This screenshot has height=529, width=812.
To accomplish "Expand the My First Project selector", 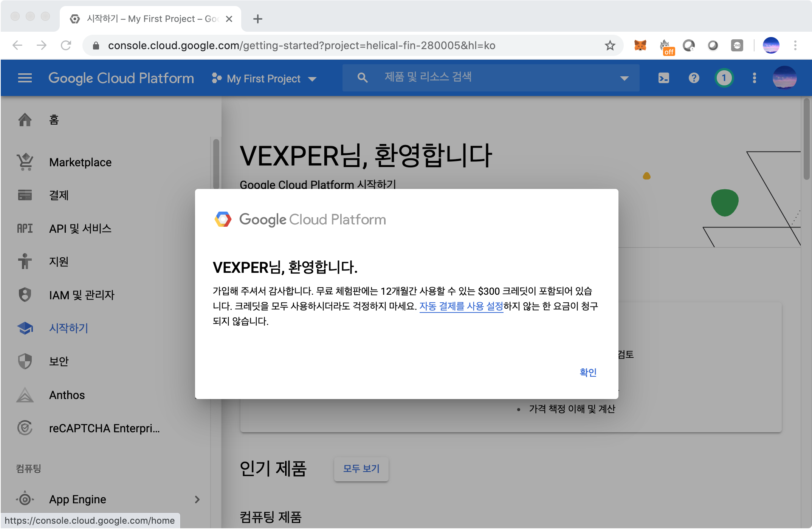I will coord(265,79).
